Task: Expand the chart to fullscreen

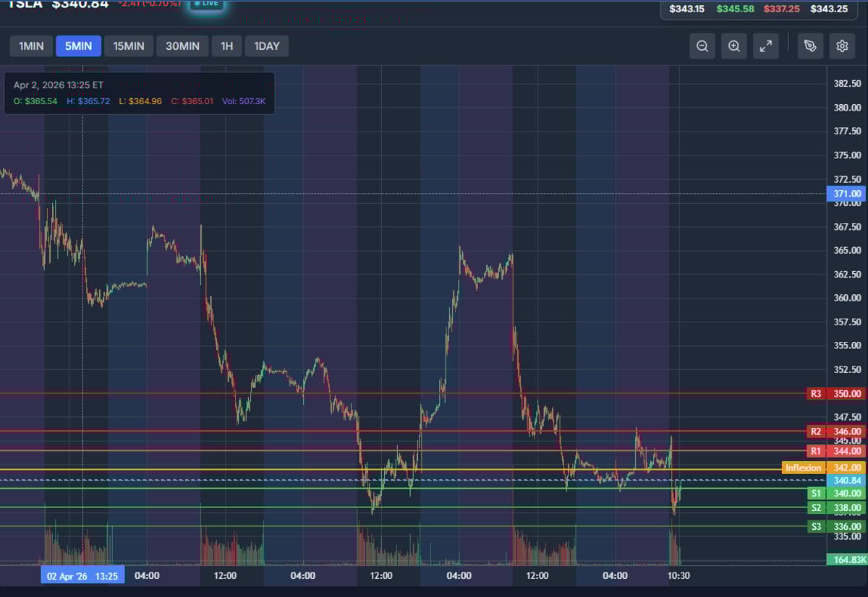Action: 765,46
